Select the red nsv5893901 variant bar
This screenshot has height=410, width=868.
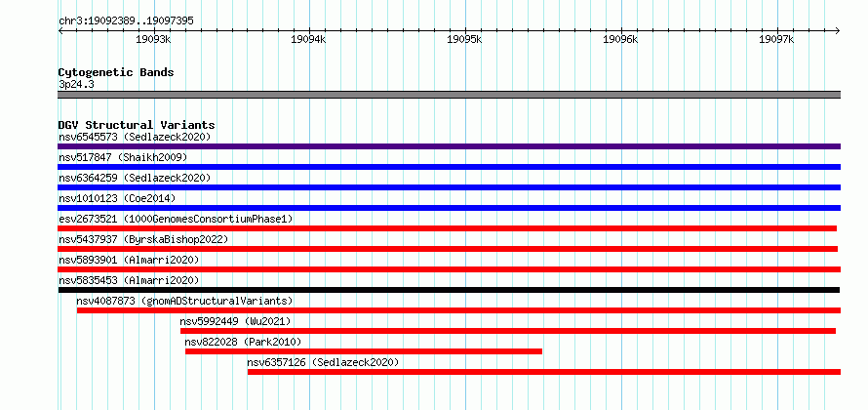click(x=449, y=269)
